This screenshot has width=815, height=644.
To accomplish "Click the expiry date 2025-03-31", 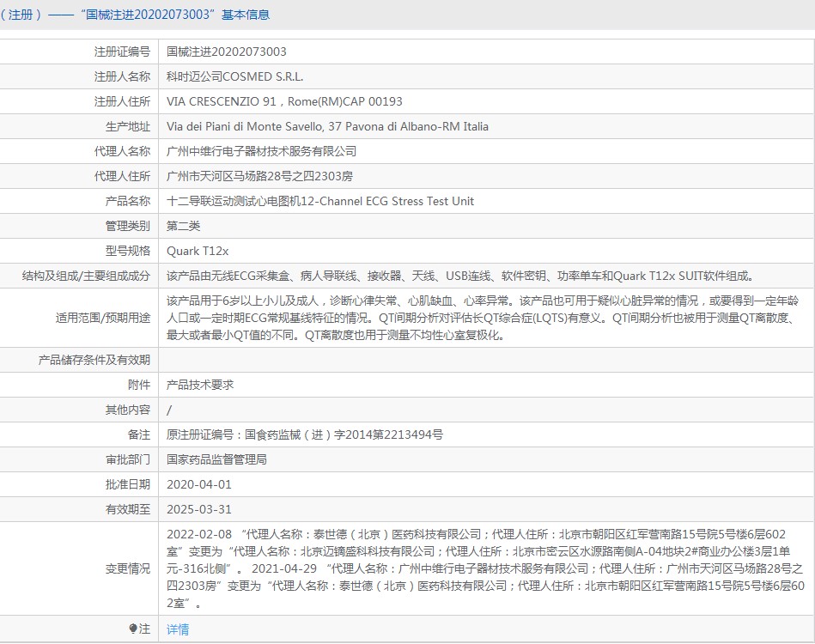I will (x=199, y=509).
